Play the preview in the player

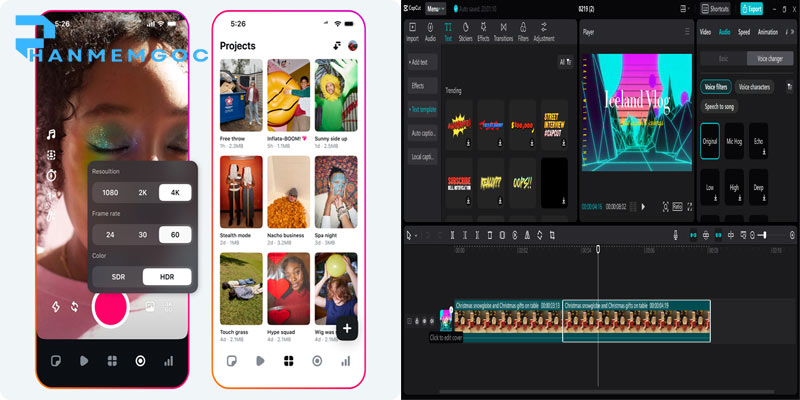(x=643, y=207)
